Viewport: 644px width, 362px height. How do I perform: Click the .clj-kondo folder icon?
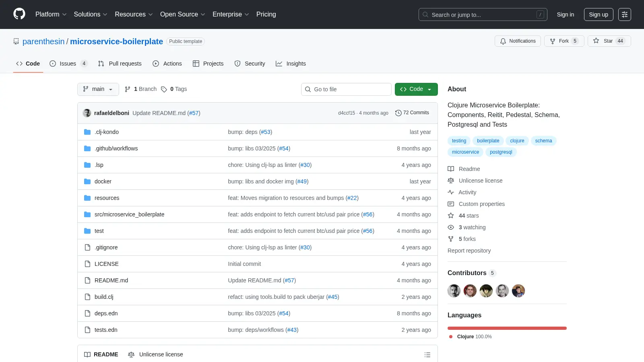[x=87, y=132]
